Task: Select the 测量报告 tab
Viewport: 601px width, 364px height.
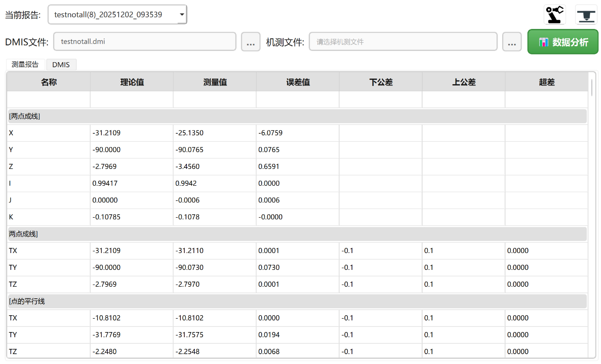Action: pos(25,65)
